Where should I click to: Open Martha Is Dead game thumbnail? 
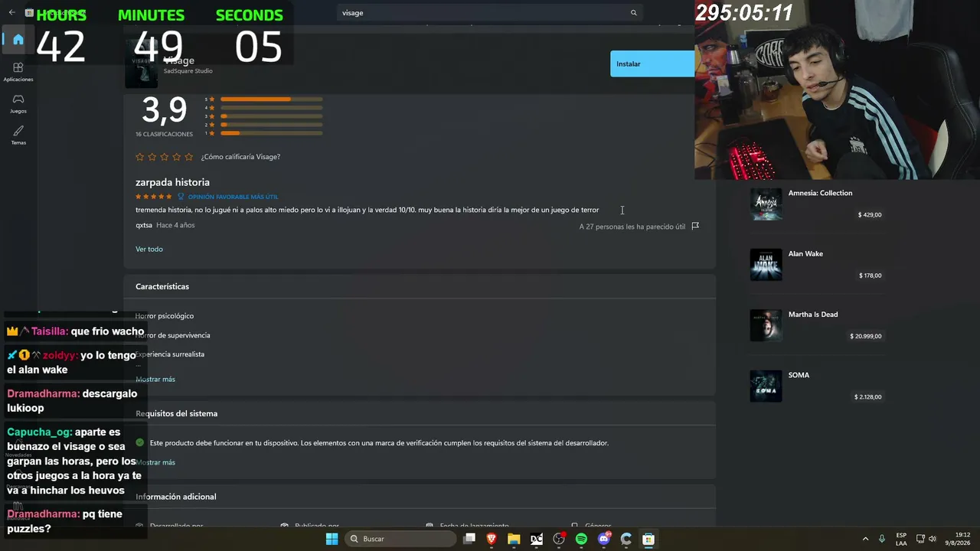click(x=766, y=325)
